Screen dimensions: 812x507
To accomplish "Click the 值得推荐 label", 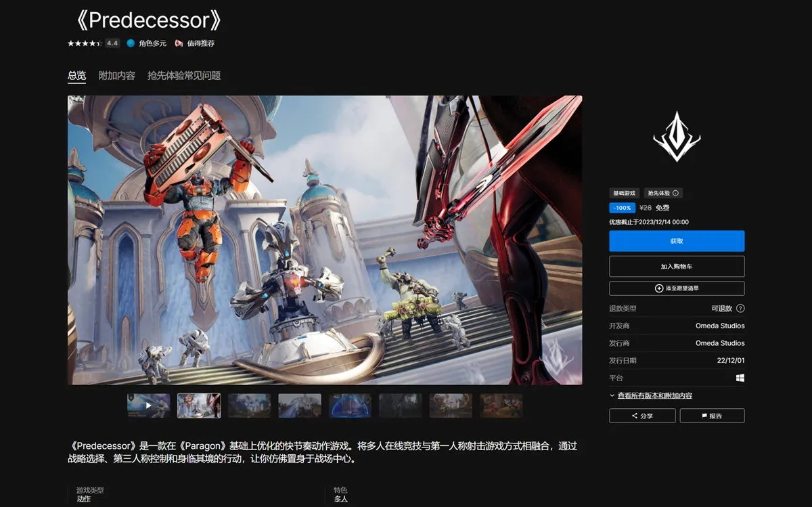I will click(x=201, y=43).
